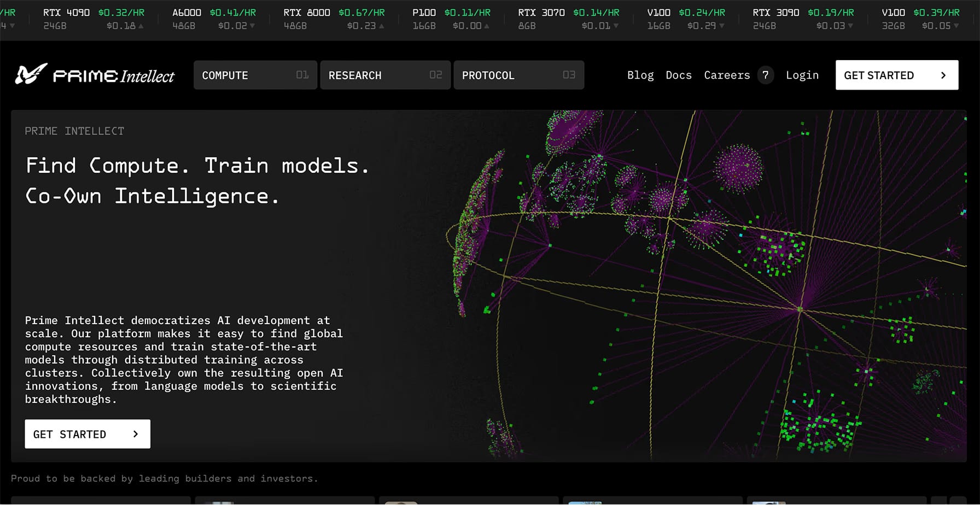This screenshot has width=980, height=505.
Task: Click the PRIME INTELLECT hero label
Action: (74, 131)
